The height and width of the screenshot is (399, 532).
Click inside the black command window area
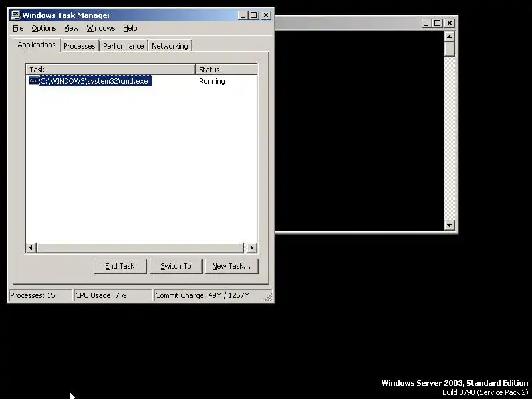pos(359,130)
